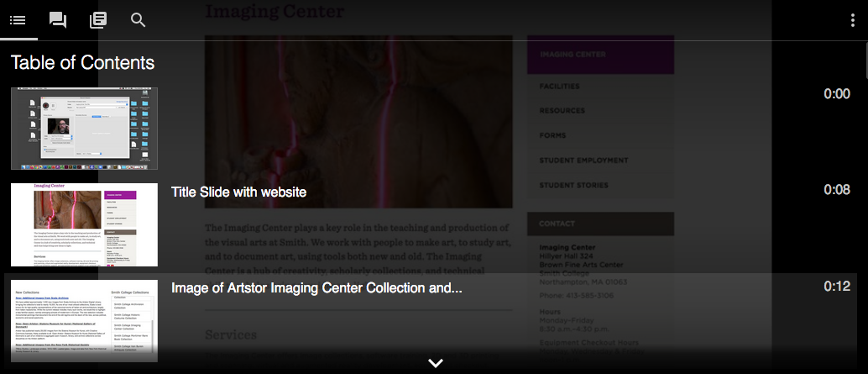
Task: Open the notes pages icon
Action: (98, 20)
